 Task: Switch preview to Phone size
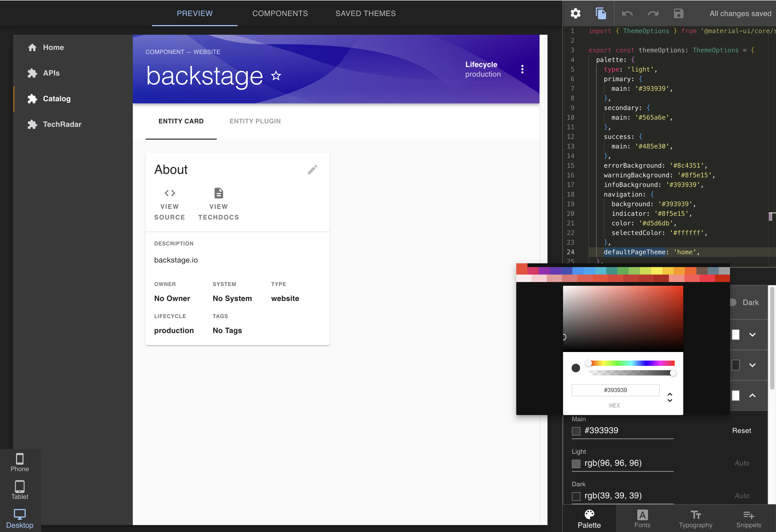tap(20, 463)
